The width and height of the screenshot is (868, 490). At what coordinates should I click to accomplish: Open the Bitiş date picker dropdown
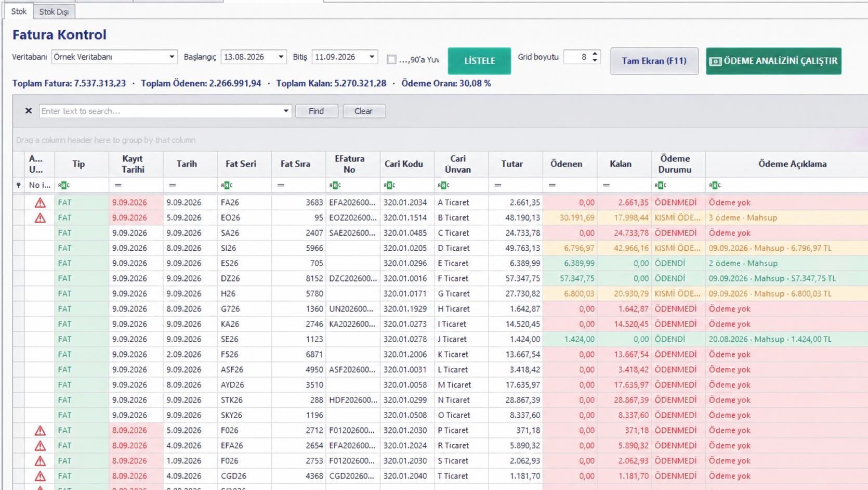pyautogui.click(x=372, y=57)
